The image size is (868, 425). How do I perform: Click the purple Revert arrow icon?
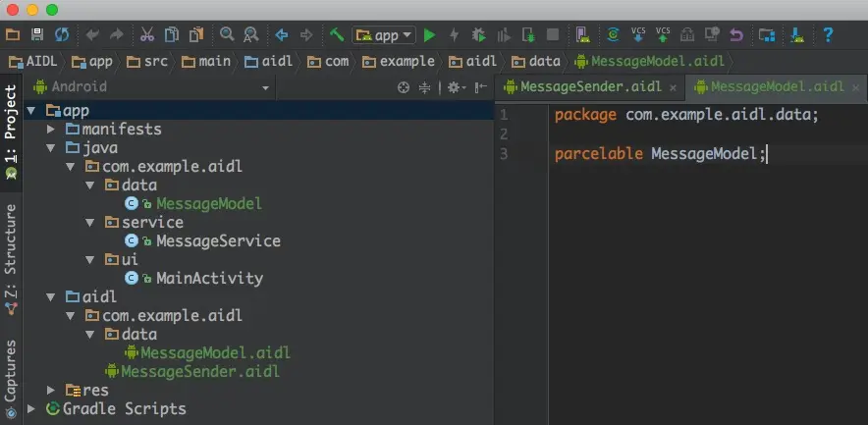point(735,35)
